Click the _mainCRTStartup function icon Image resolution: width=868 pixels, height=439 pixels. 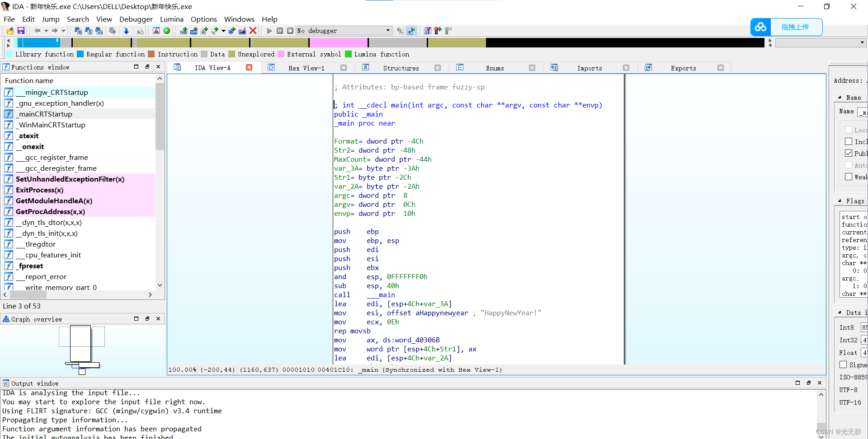pos(9,114)
